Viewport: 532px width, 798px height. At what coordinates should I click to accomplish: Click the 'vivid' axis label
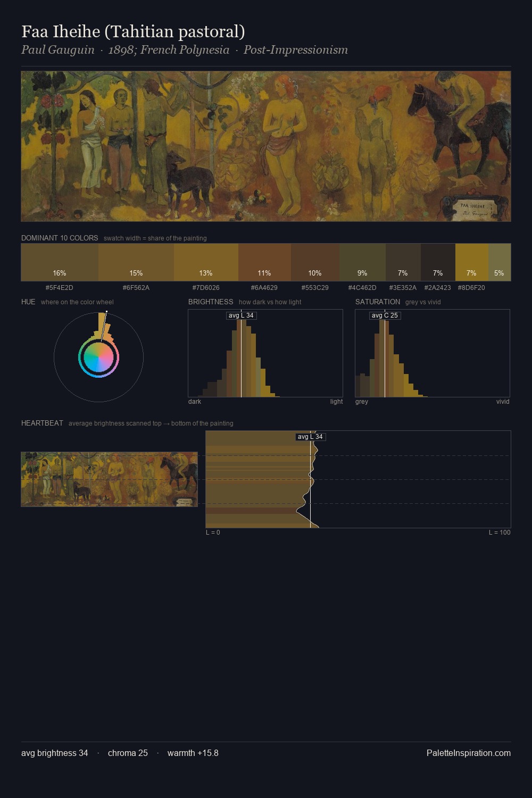click(503, 402)
